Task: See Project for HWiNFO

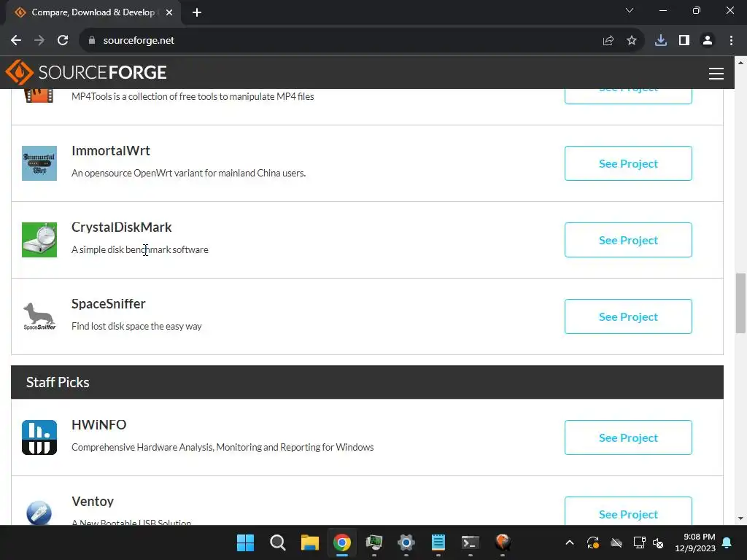Action: 628,437
